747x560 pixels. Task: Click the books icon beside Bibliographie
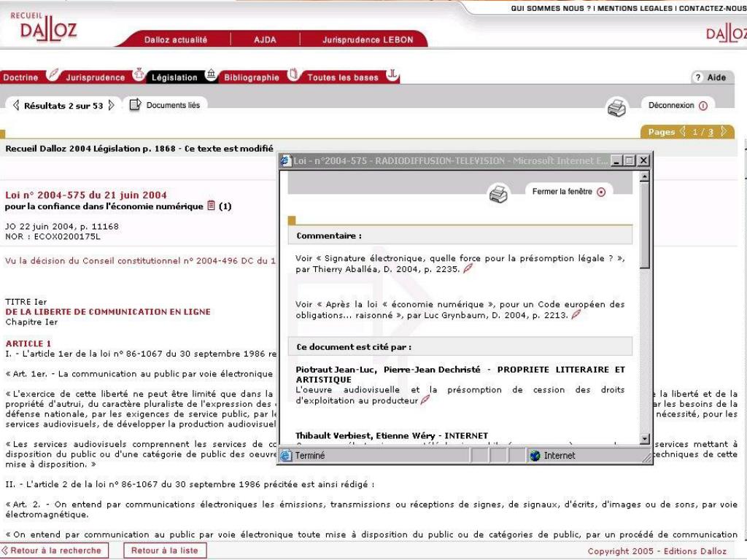pos(293,74)
